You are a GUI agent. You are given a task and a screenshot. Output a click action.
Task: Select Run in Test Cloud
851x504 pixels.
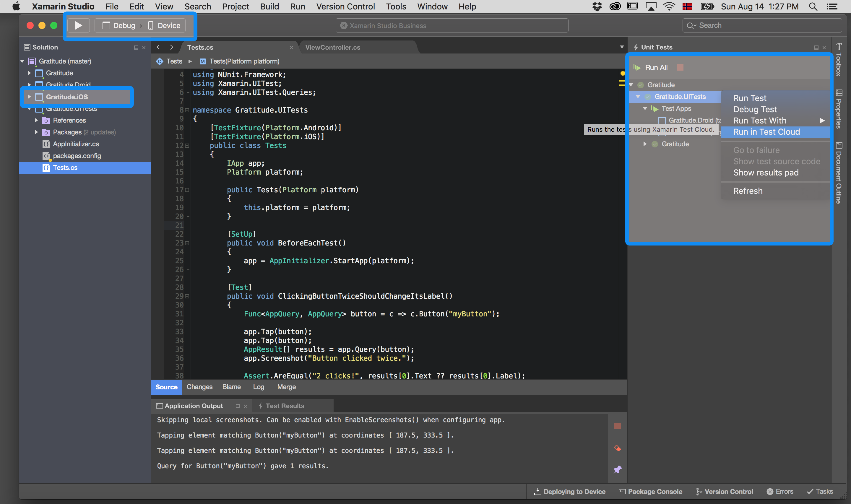[x=775, y=132]
